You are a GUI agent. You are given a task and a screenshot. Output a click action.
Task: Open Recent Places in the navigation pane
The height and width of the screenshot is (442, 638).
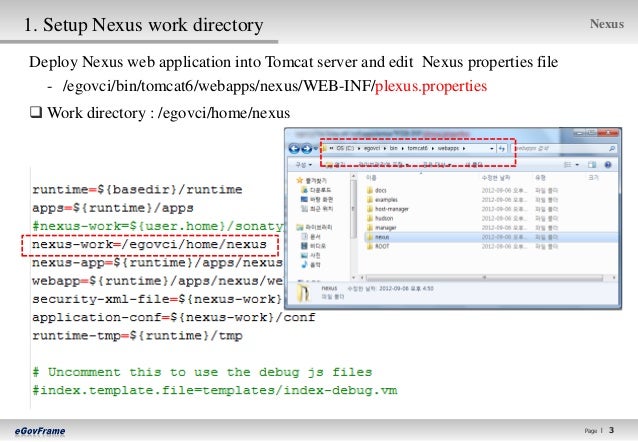tap(317, 209)
